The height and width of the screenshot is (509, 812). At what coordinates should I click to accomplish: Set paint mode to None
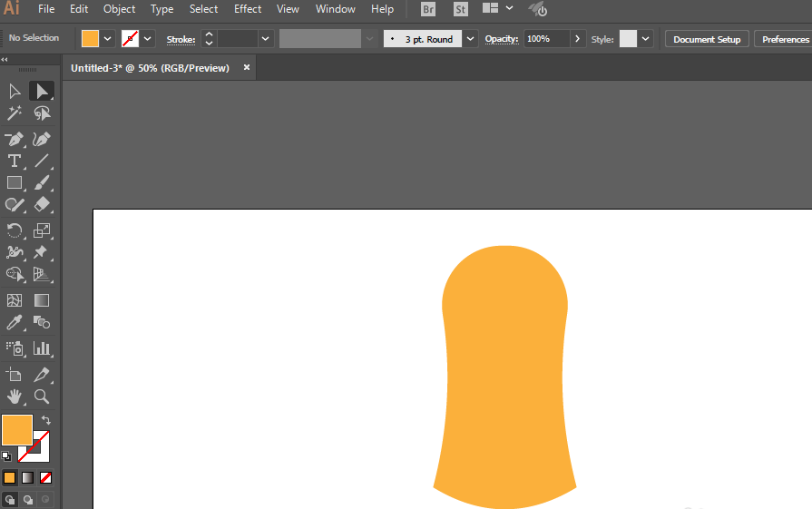45,477
